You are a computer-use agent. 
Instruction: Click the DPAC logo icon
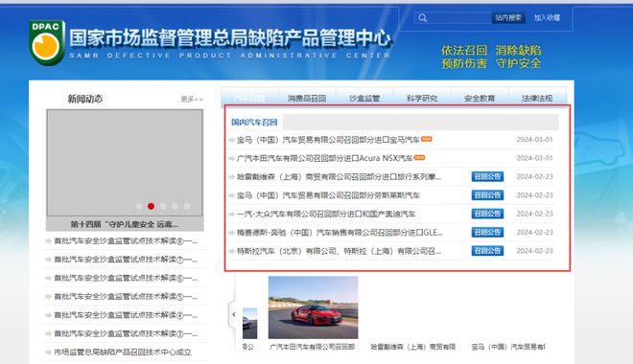(x=47, y=43)
